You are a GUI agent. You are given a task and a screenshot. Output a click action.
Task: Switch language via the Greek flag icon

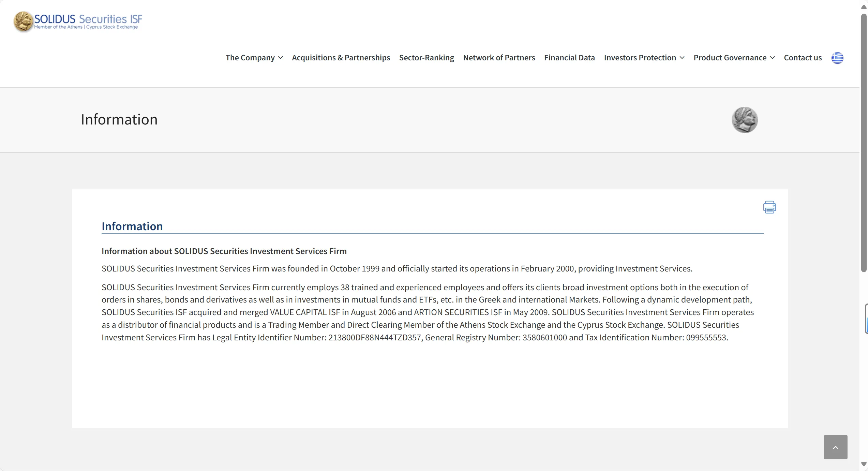pos(837,58)
